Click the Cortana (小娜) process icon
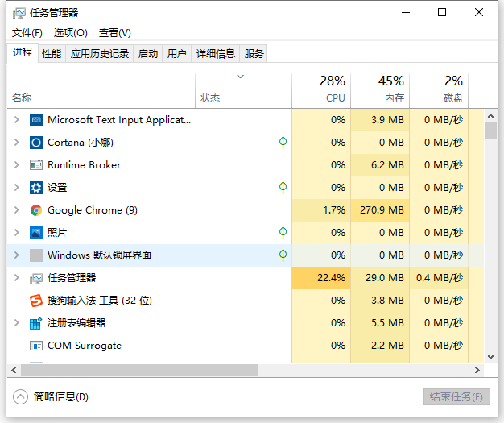 coord(36,143)
